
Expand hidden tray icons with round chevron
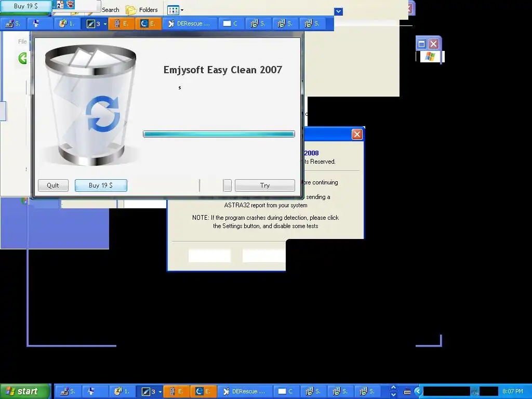[418, 392]
